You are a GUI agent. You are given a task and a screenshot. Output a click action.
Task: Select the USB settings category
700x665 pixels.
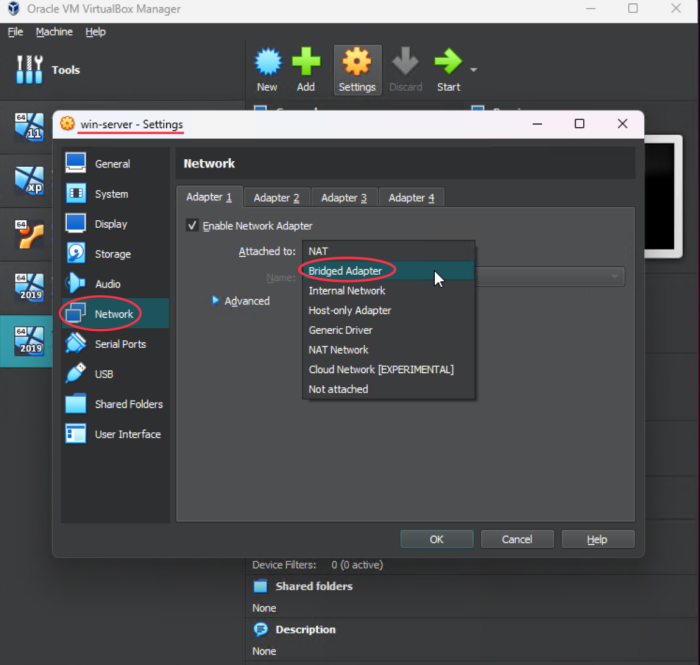(104, 374)
